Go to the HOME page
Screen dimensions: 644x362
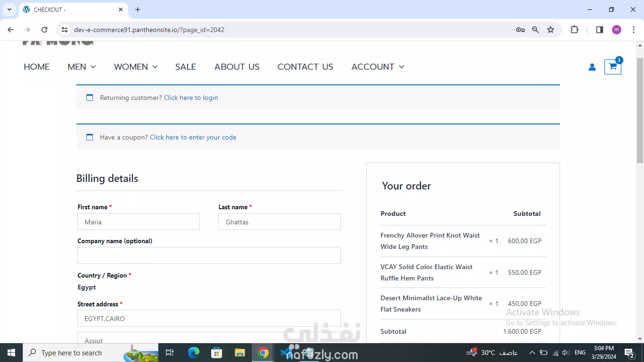tap(37, 67)
